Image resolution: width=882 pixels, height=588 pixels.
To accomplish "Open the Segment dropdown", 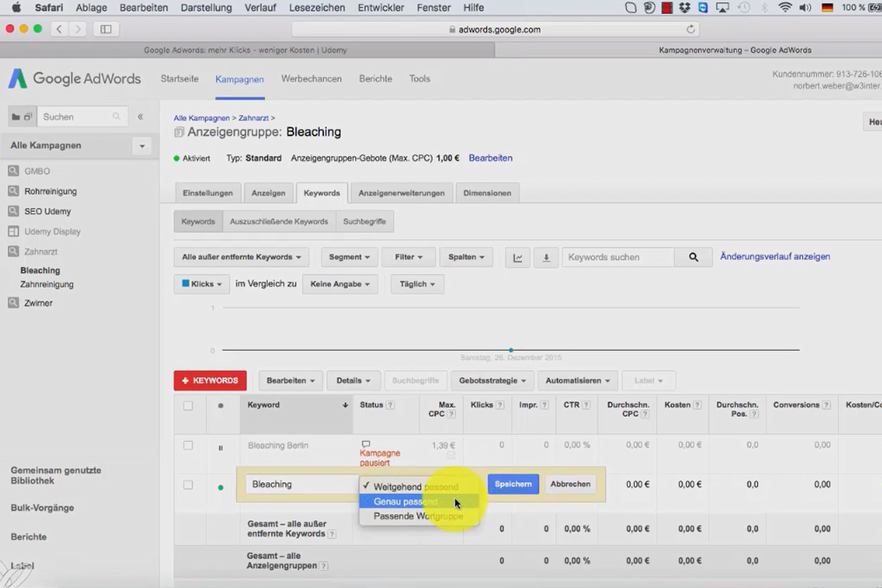I will (350, 257).
